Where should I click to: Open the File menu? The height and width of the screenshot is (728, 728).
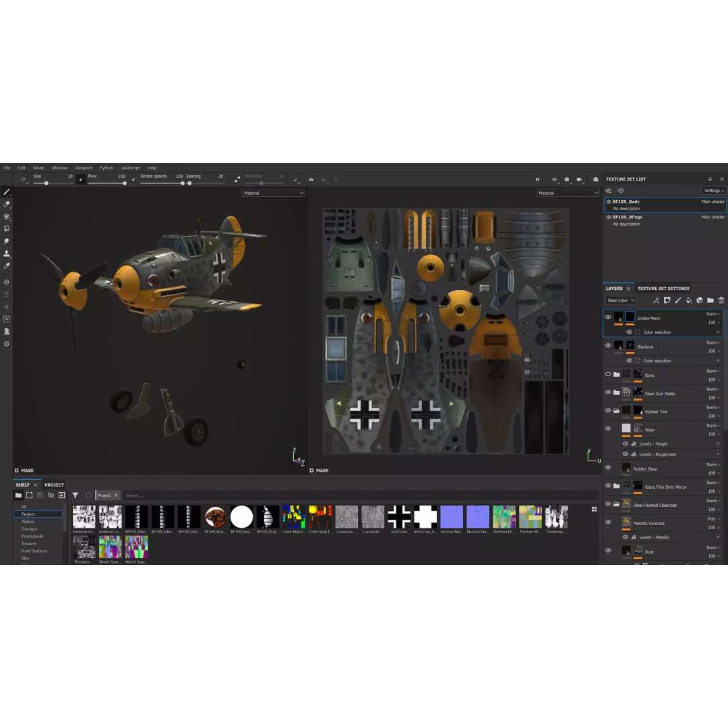pos(7,168)
